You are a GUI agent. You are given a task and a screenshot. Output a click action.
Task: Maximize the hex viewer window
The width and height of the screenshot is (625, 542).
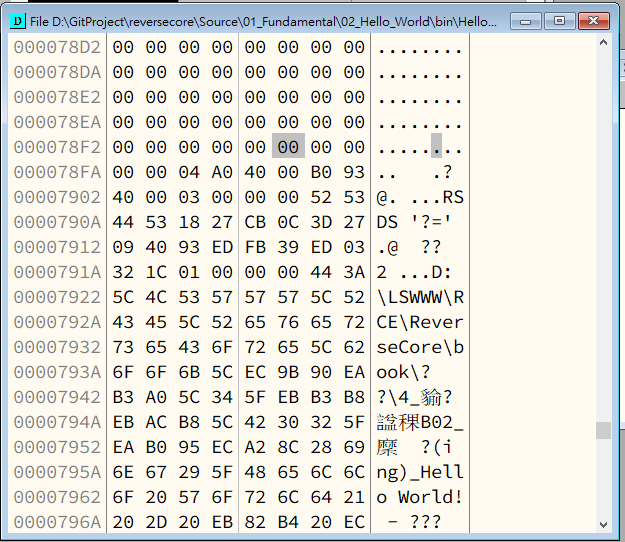click(559, 20)
